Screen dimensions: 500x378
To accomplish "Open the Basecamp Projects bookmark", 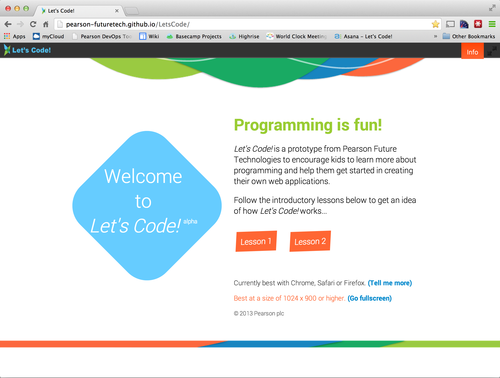I will tap(194, 36).
